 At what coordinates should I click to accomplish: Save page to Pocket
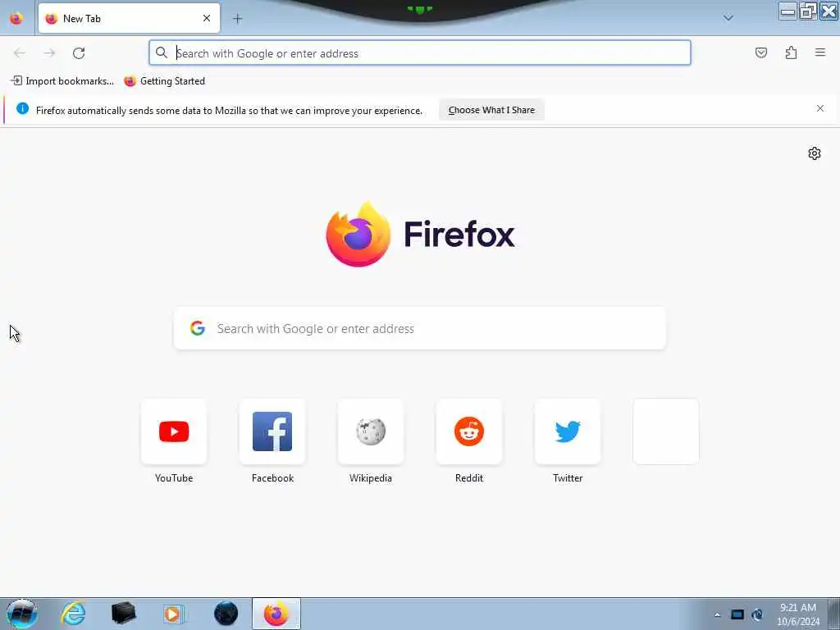tap(760, 52)
